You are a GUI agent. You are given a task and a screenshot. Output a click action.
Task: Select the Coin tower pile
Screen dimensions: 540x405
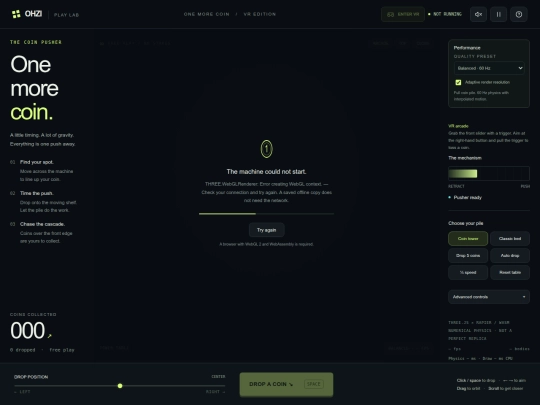468,239
